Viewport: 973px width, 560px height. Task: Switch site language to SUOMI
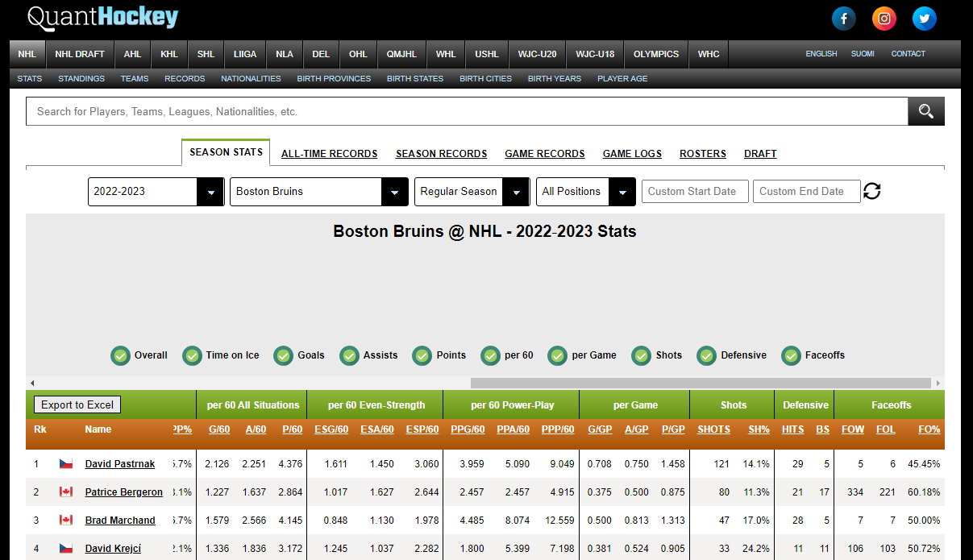click(x=863, y=54)
